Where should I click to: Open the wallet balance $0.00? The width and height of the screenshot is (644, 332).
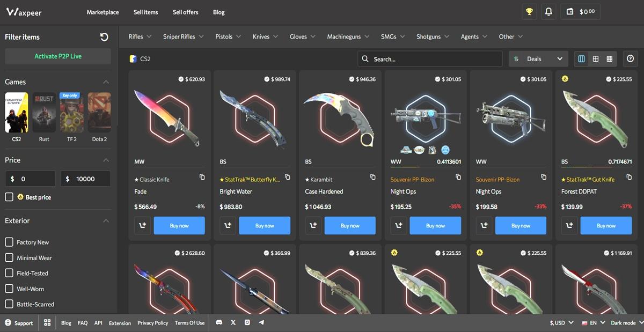(581, 12)
